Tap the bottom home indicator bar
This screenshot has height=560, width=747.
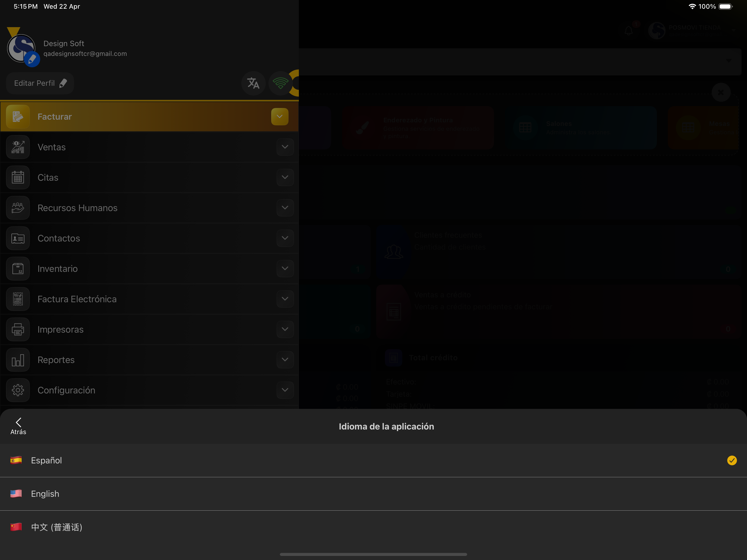tap(373, 554)
